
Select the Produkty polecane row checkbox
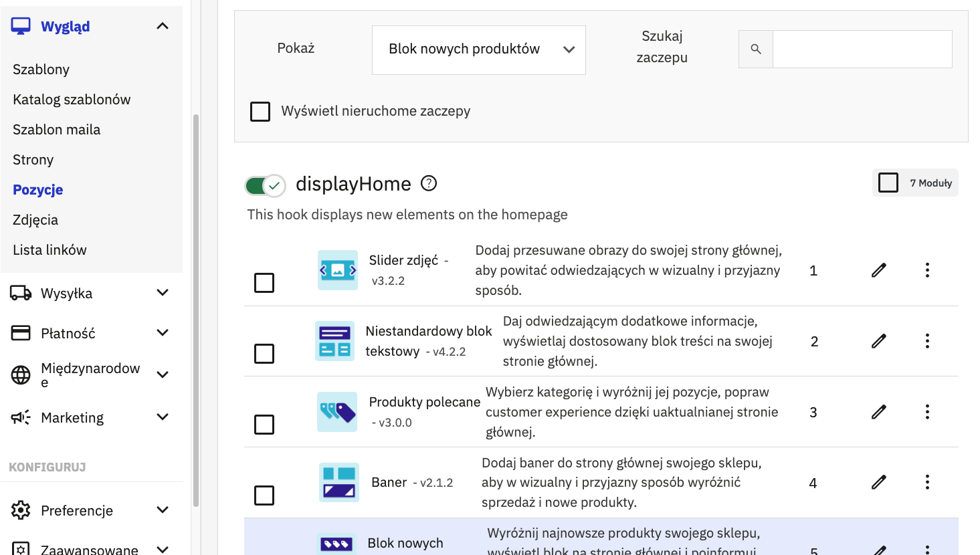coord(264,425)
